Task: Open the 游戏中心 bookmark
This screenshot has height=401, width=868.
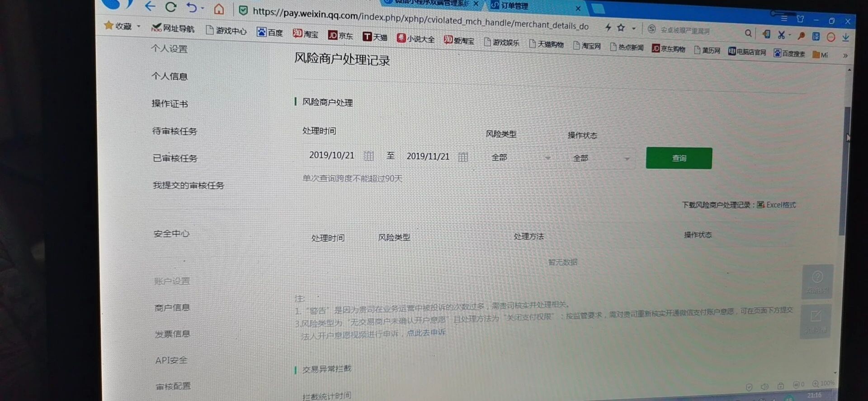Action: [x=226, y=30]
